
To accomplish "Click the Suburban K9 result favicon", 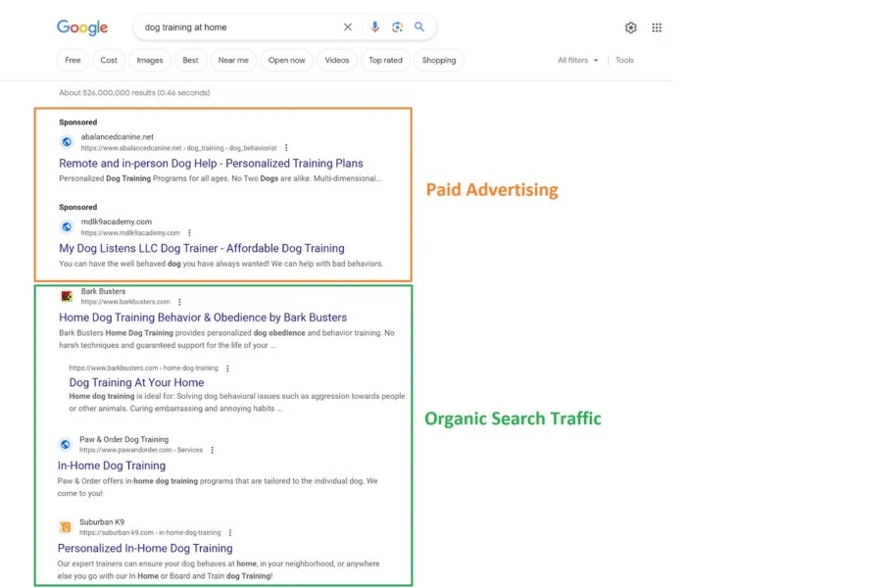I will click(64, 526).
